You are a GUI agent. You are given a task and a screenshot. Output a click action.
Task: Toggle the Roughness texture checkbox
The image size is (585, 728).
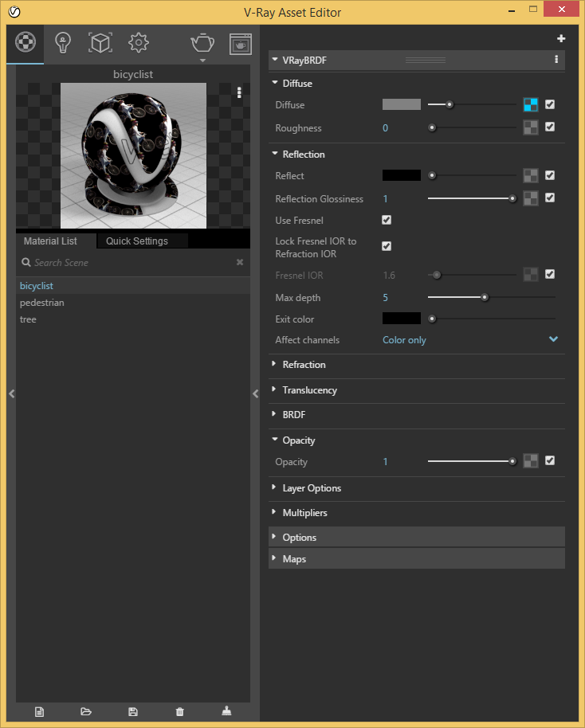550,127
